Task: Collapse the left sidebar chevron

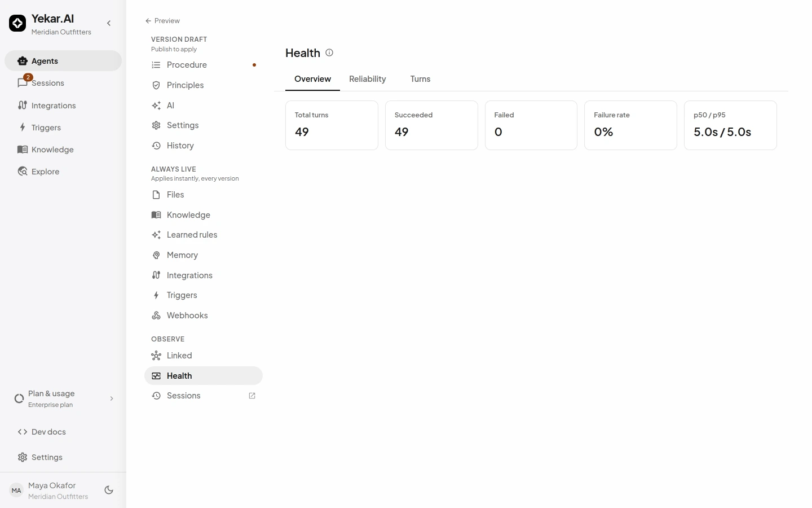Action: point(109,23)
